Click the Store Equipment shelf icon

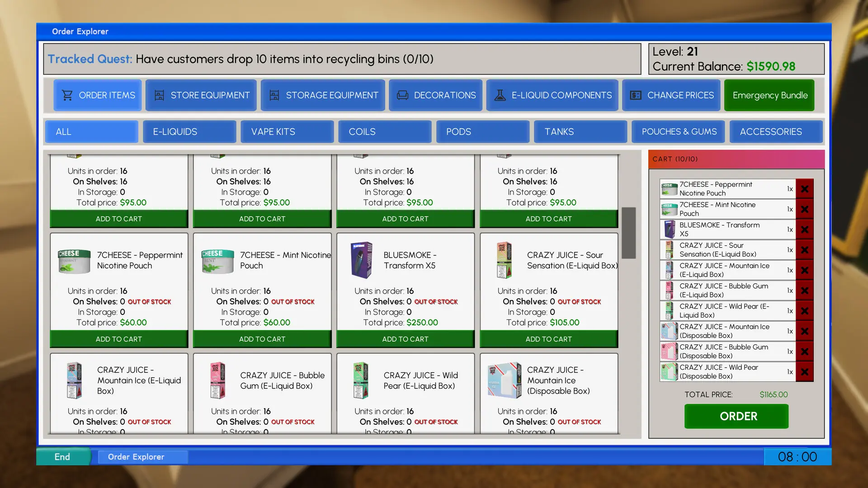click(159, 95)
